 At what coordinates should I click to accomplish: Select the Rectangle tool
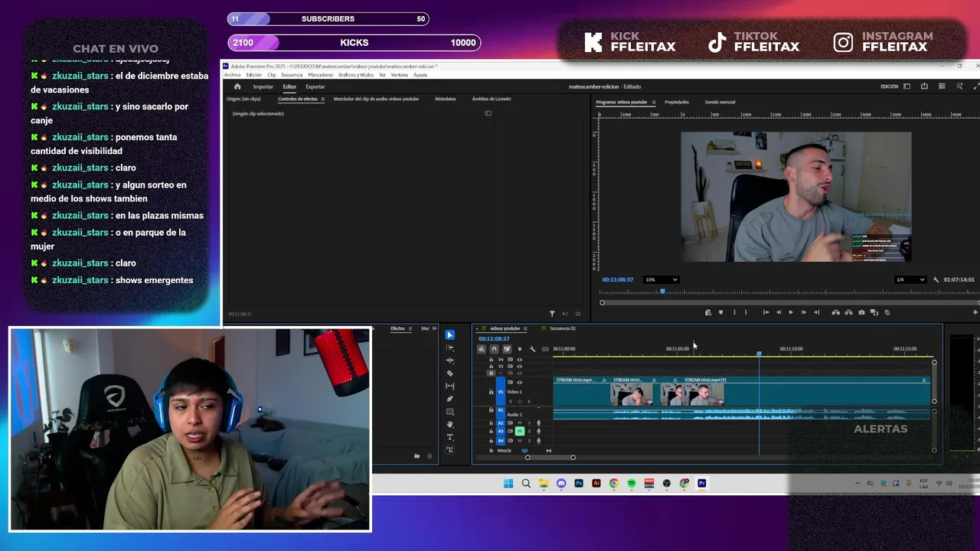449,412
